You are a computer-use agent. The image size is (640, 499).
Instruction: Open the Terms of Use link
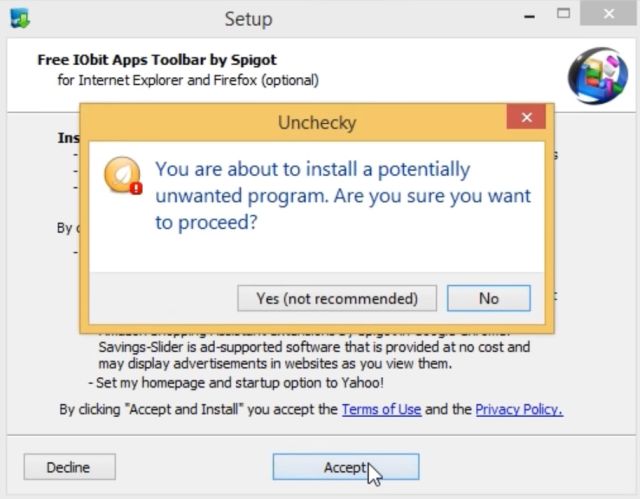[381, 409]
